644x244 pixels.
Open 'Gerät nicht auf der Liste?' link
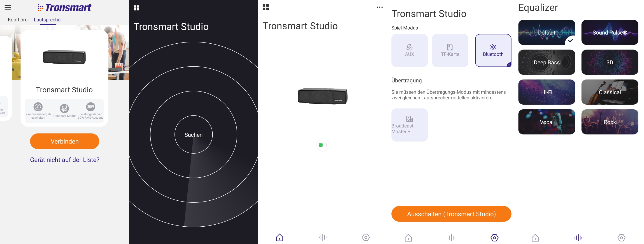[x=65, y=160]
